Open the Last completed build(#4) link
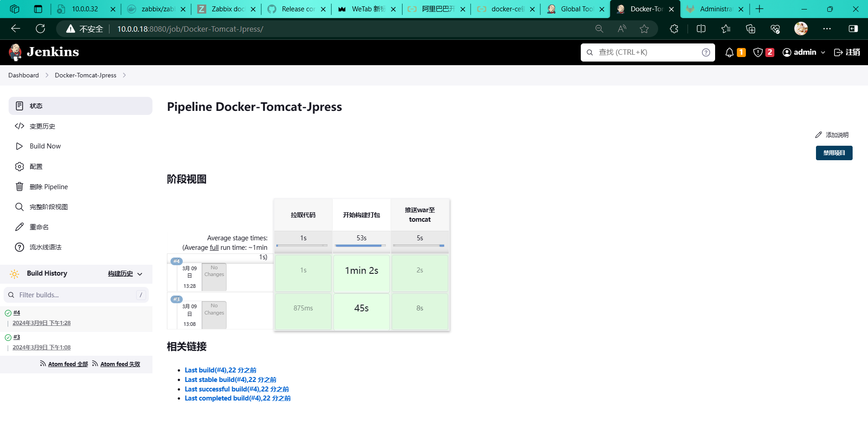 click(x=237, y=398)
